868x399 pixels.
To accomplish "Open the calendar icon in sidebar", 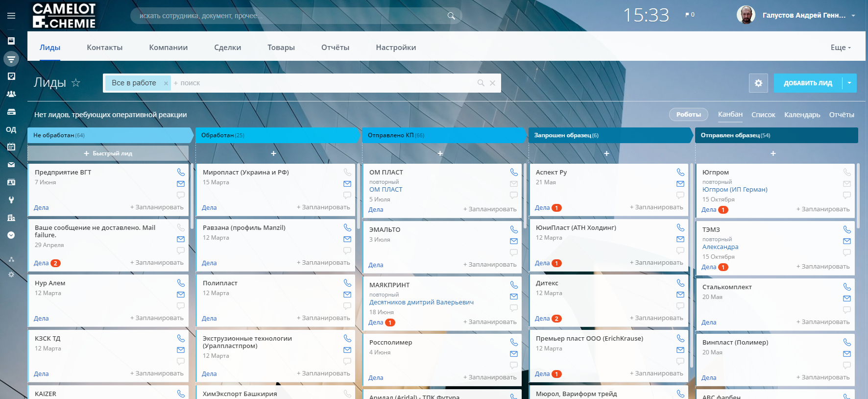I will [11, 147].
